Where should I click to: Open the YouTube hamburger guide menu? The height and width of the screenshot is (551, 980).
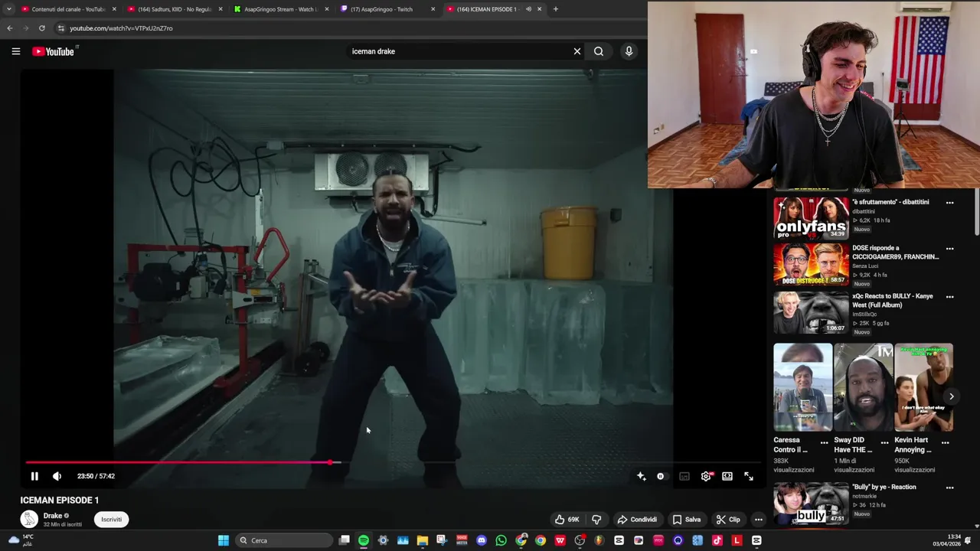tap(15, 51)
